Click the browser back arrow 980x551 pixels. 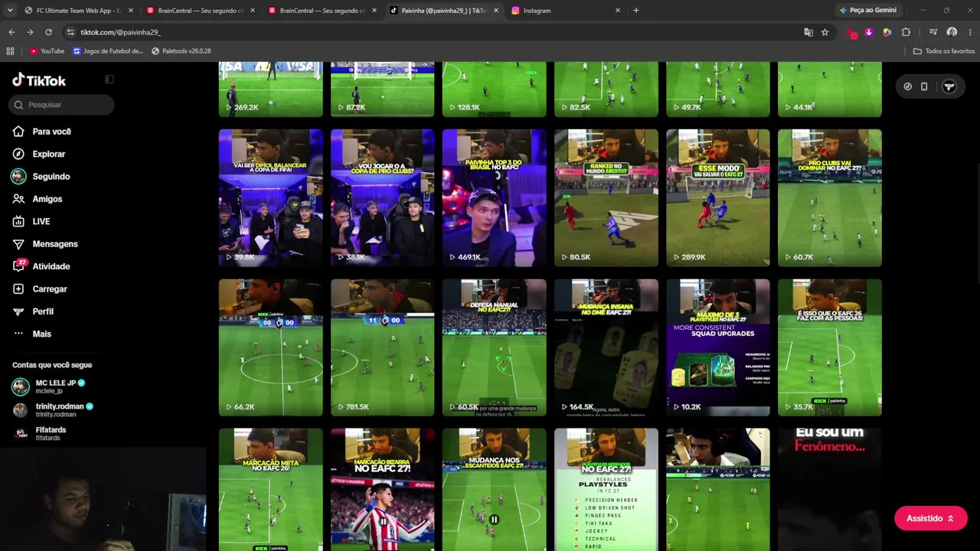(11, 32)
